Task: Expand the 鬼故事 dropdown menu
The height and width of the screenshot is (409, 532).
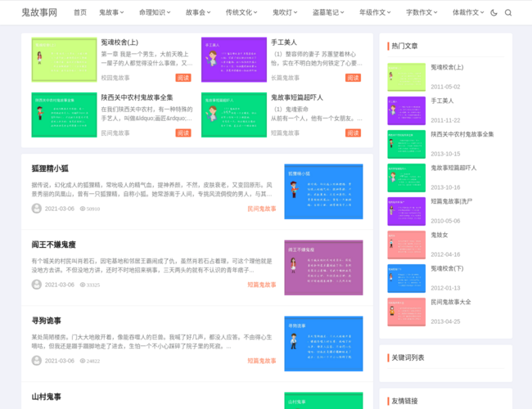Action: coord(111,12)
